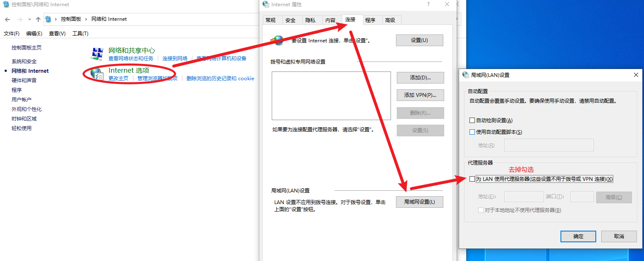Viewport: 644px width, 261px height.
Task: Click the auto-config script 地址 field
Action: [549, 145]
